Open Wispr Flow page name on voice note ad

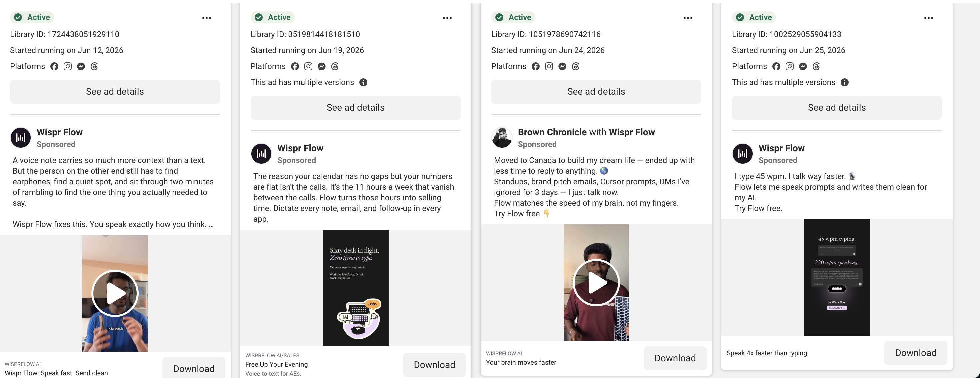coord(60,132)
